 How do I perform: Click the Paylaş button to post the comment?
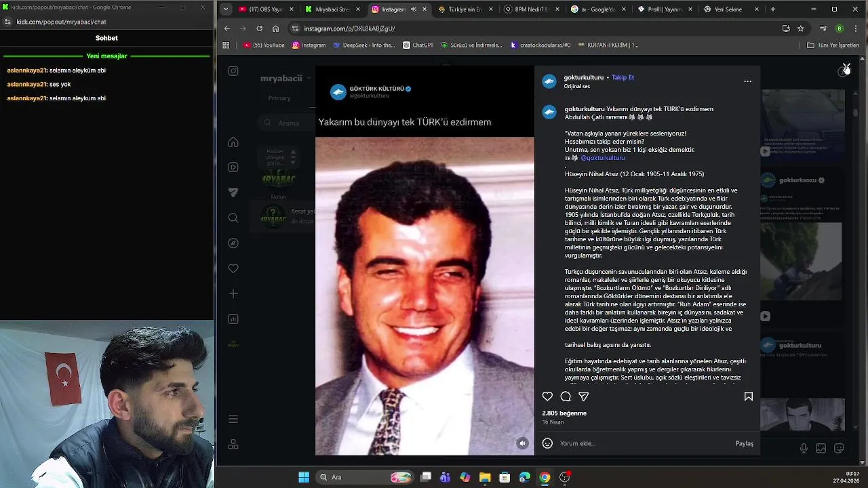click(x=745, y=443)
